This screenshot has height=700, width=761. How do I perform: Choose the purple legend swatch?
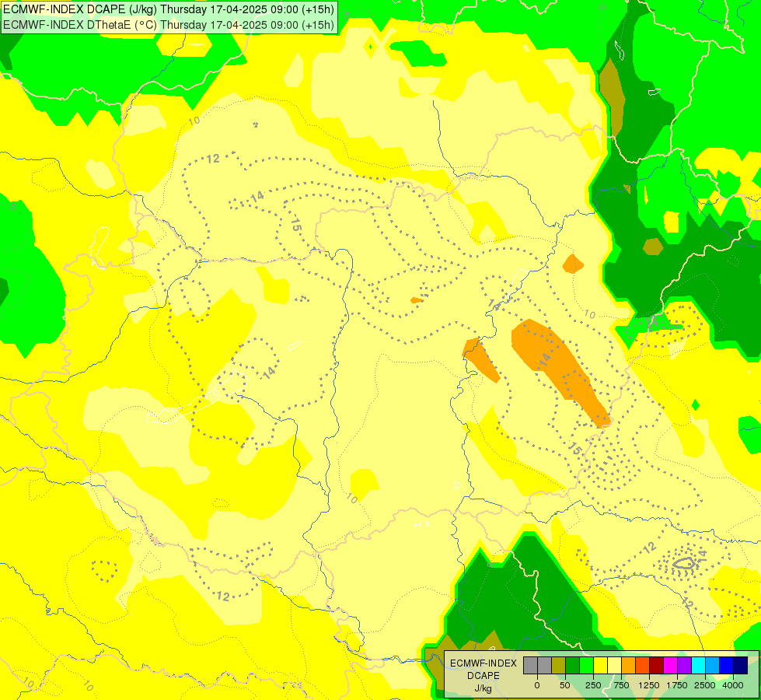pyautogui.click(x=684, y=665)
